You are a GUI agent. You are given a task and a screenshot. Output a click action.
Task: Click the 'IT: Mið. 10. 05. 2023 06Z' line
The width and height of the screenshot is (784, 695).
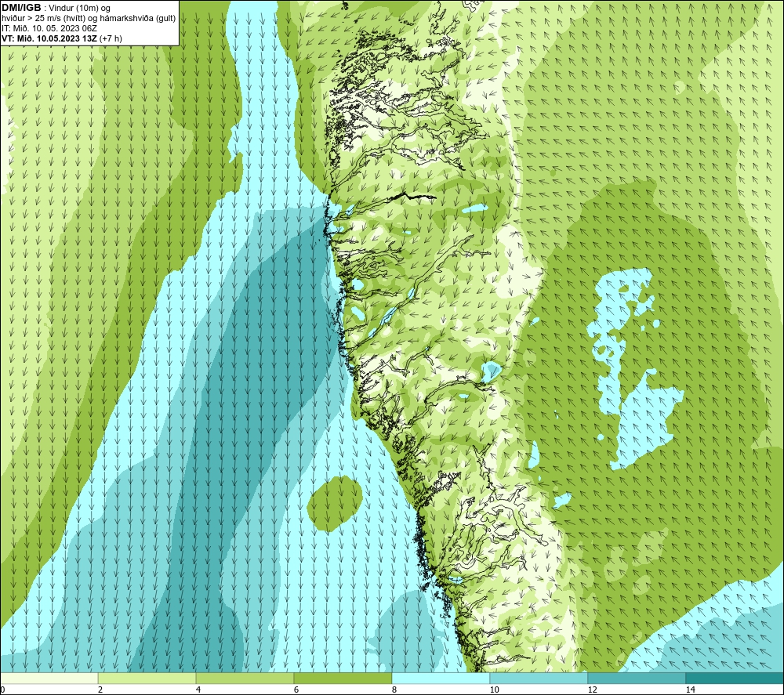tap(49, 28)
